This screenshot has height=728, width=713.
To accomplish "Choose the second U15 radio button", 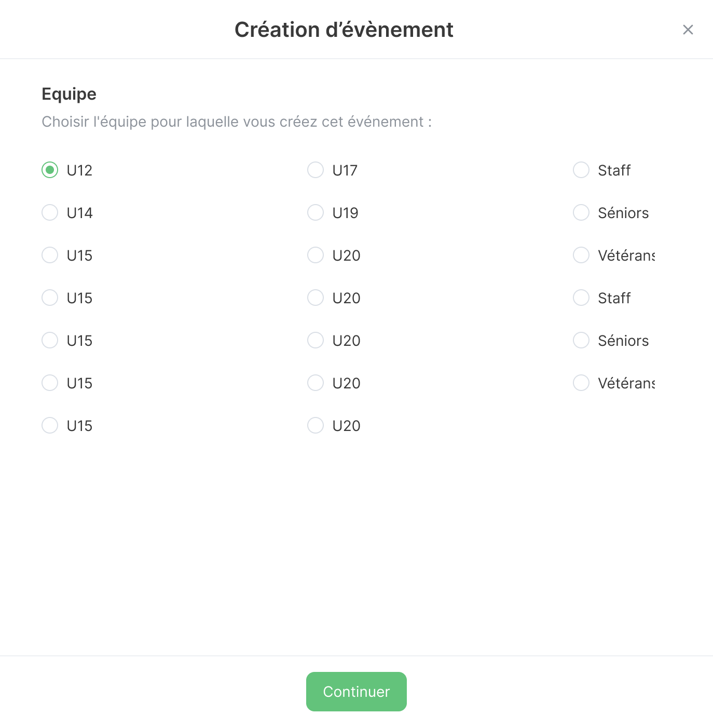I will point(50,298).
